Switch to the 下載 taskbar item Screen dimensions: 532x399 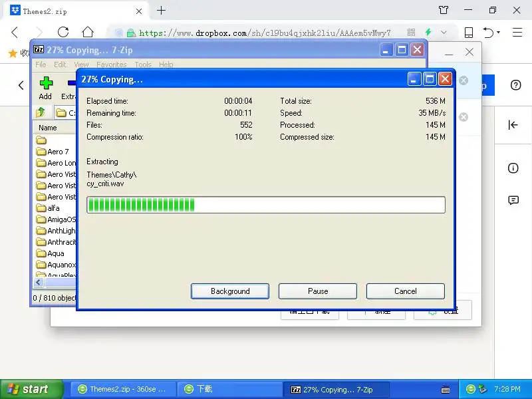coord(230,389)
